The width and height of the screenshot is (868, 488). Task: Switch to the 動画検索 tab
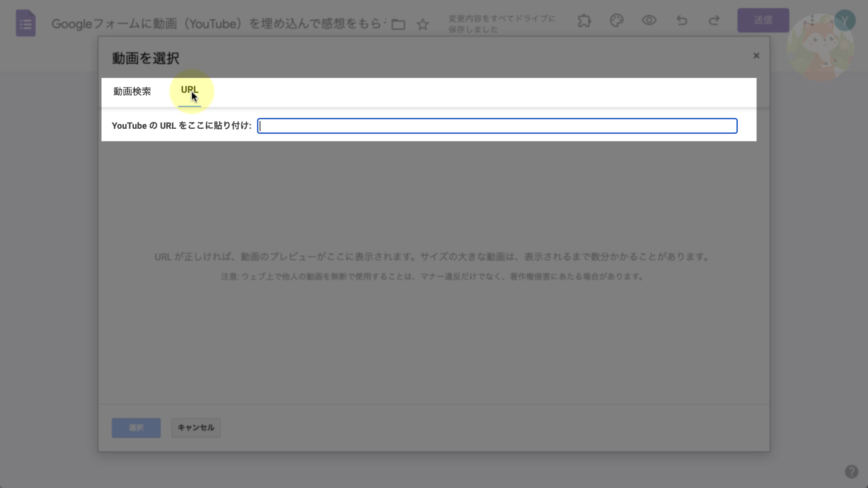[x=132, y=92]
